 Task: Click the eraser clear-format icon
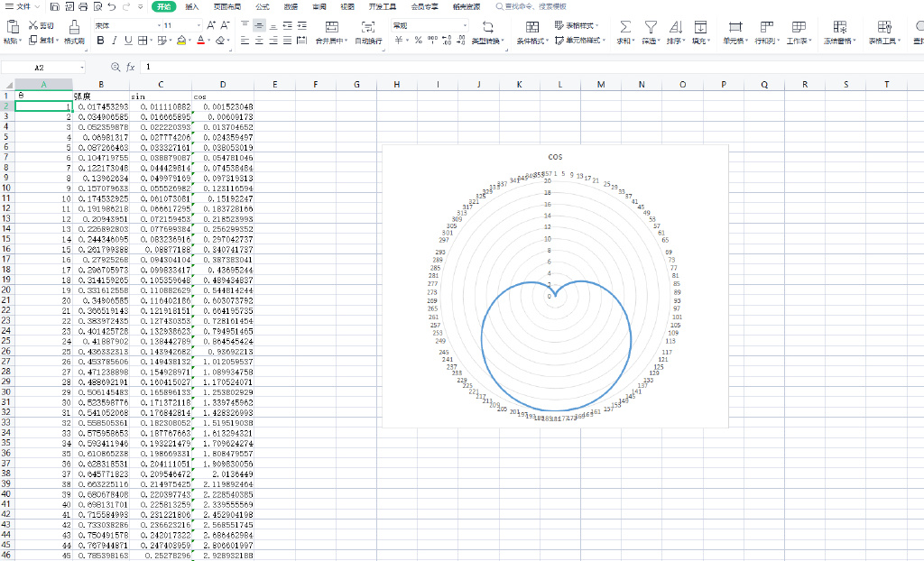(x=220, y=41)
